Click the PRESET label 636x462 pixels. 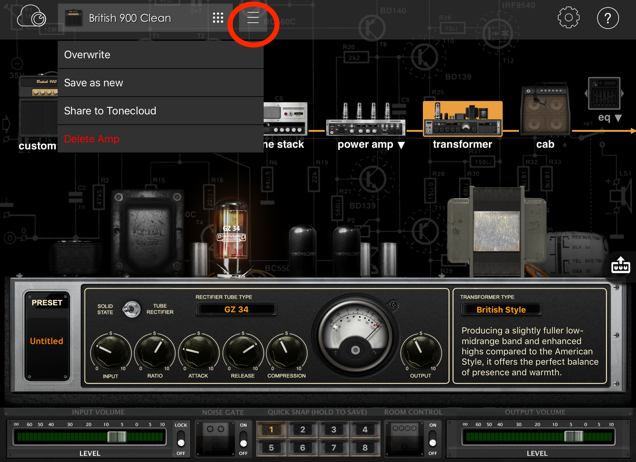click(x=47, y=303)
